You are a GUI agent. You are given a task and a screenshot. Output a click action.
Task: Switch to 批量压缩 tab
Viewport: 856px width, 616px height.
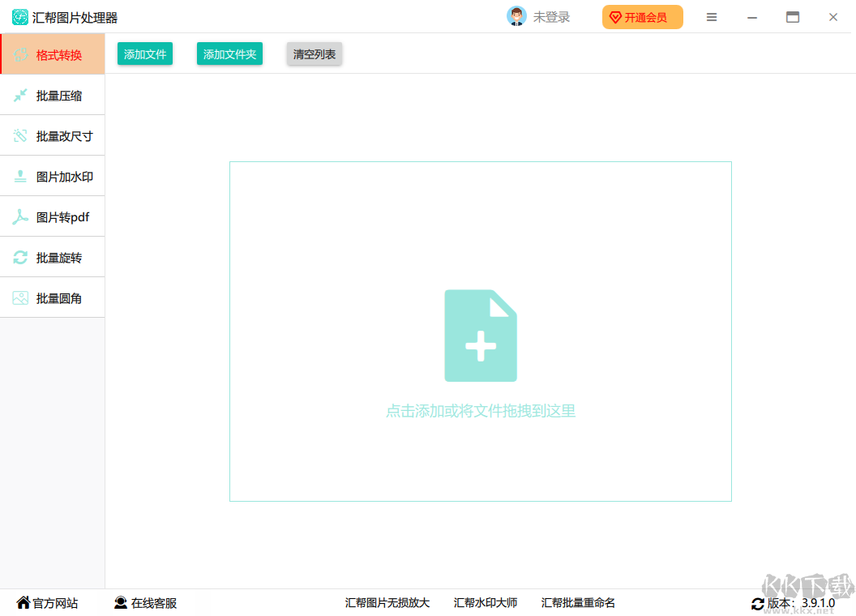53,95
